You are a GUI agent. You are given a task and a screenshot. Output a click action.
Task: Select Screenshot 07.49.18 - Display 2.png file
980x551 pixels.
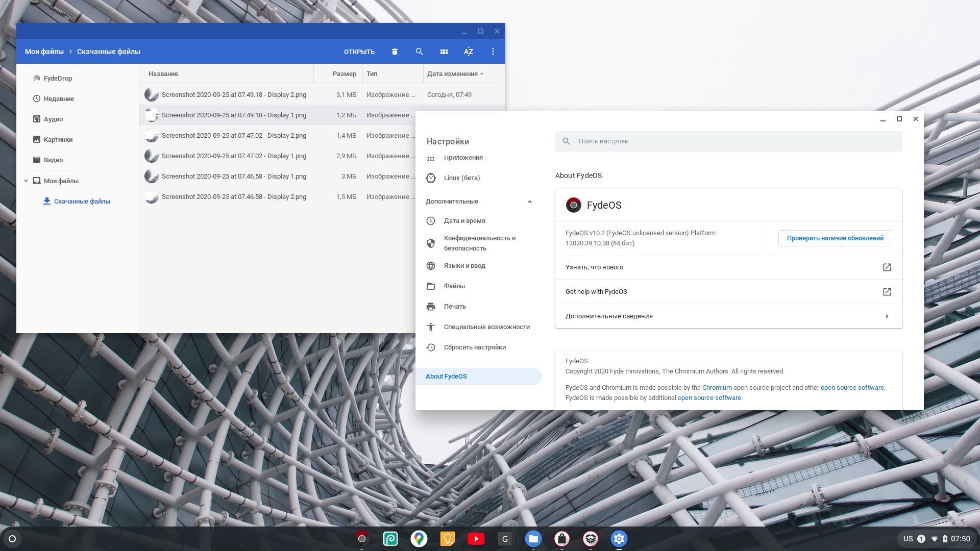pos(322,94)
